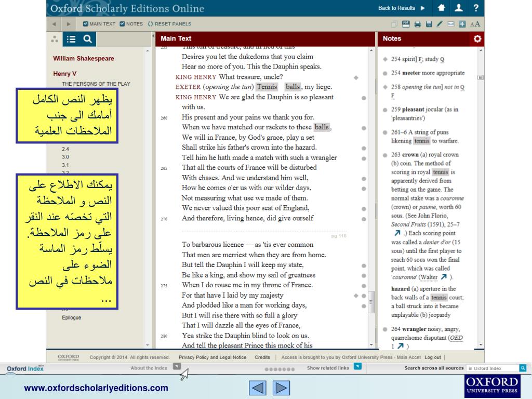This screenshot has height=399, width=532.
Task: Open link arrow after 'Second Fruits (1591), 25–7'
Action: 397,233
